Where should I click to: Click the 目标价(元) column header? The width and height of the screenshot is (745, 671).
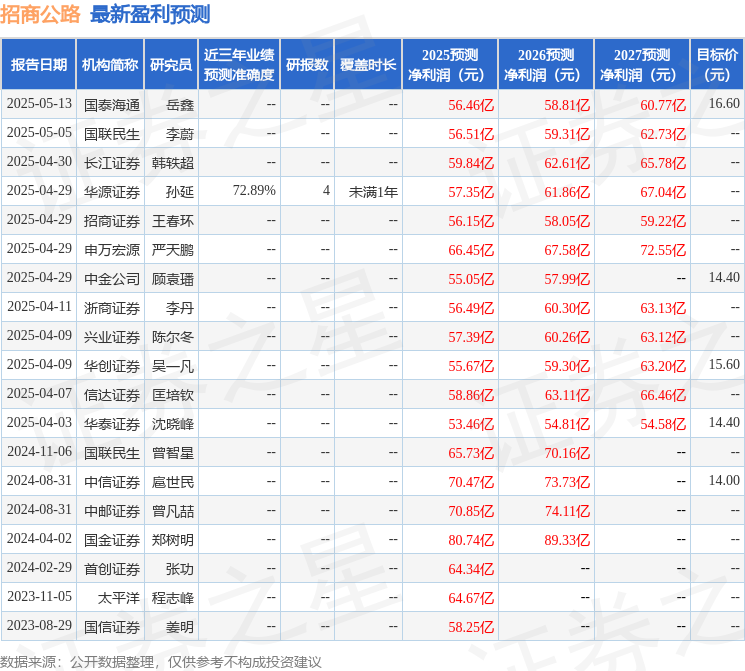click(x=717, y=65)
